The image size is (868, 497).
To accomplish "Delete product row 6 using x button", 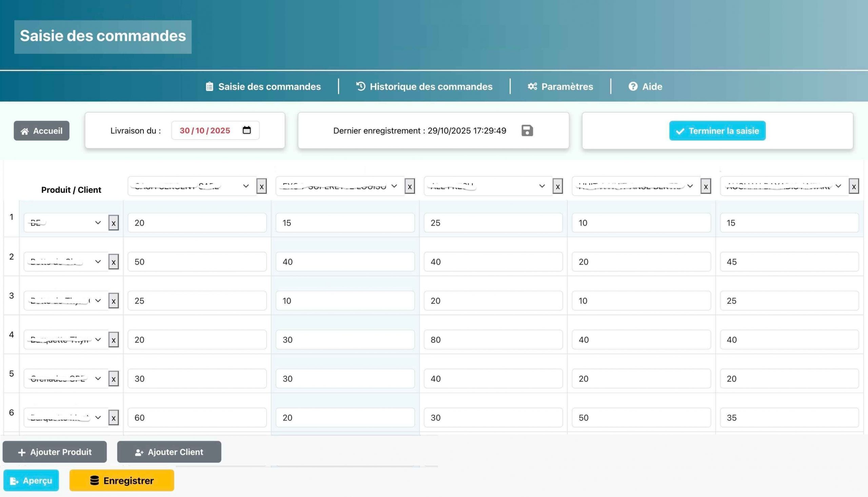I will (113, 417).
